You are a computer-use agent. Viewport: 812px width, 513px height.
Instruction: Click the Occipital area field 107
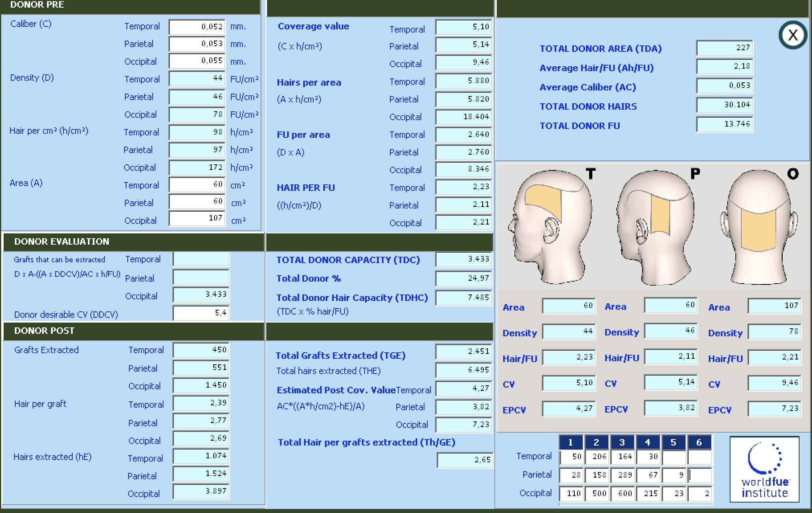(x=197, y=218)
